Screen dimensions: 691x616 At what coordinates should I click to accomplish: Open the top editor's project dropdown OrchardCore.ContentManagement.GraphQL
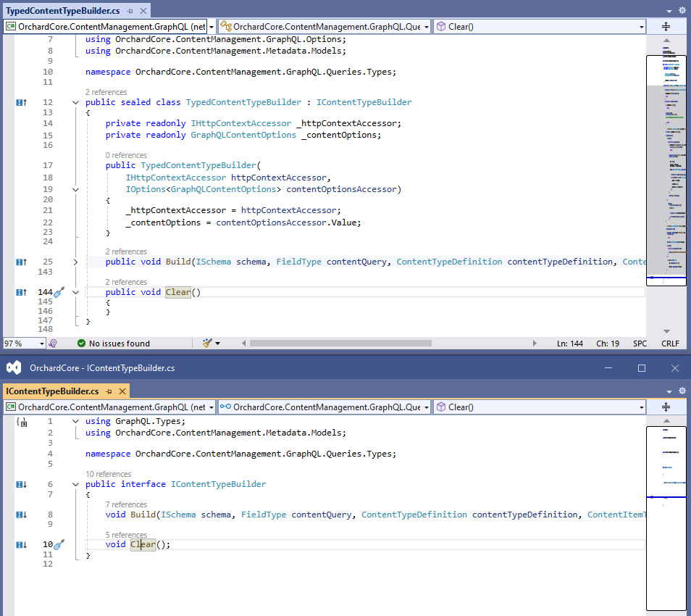[x=109, y=27]
